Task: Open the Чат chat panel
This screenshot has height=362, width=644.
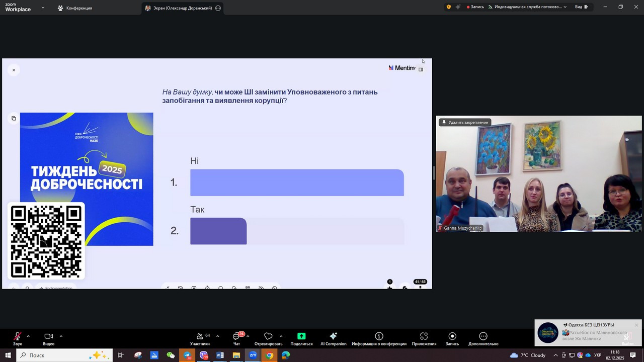Action: click(x=236, y=339)
